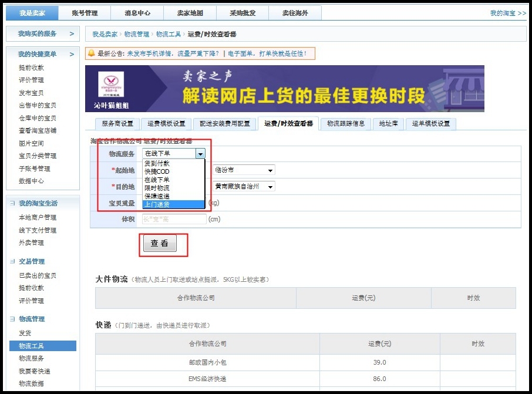Image resolution: width=532 pixels, height=394 pixels.
Task: Switch to 运单模板设置 tab
Action: pos(431,123)
